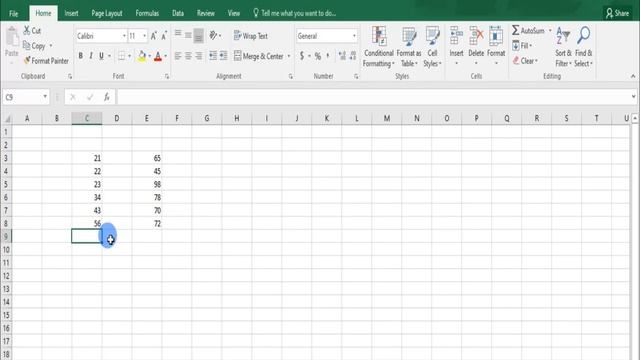Apply fill color bucket icon
Image resolution: width=640 pixels, height=360 pixels.
click(x=142, y=56)
